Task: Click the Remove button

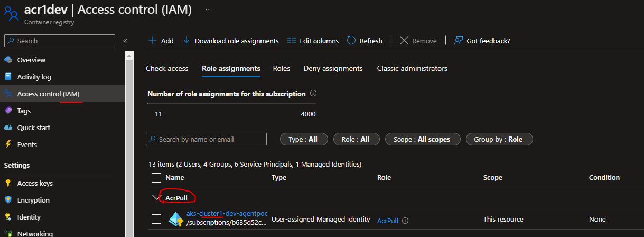Action: click(418, 41)
